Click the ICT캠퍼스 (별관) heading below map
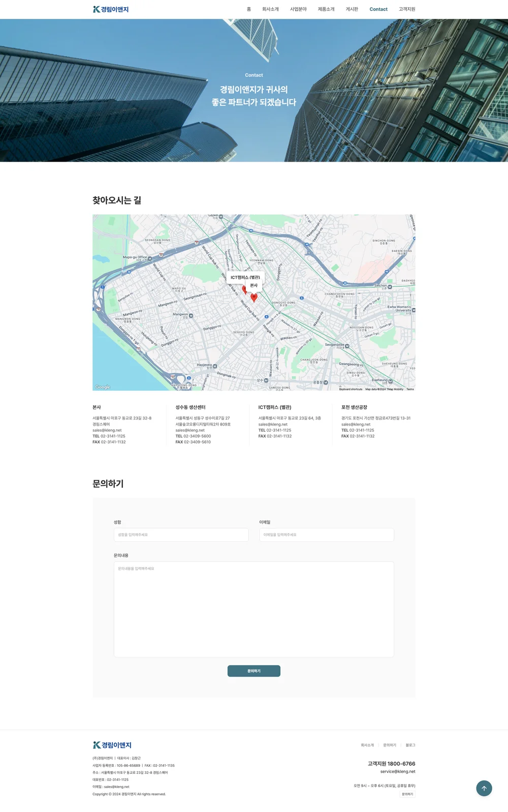This screenshot has width=508, height=812. click(x=275, y=407)
